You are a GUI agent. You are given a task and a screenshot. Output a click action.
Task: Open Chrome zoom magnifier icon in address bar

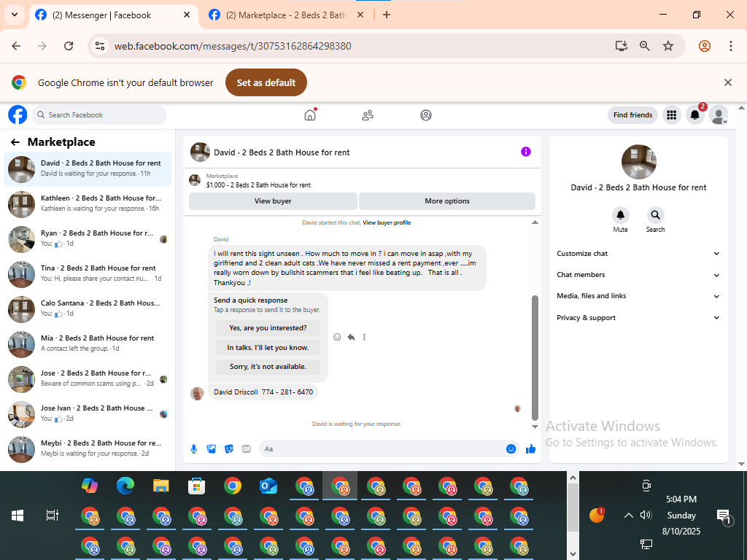[x=645, y=46]
